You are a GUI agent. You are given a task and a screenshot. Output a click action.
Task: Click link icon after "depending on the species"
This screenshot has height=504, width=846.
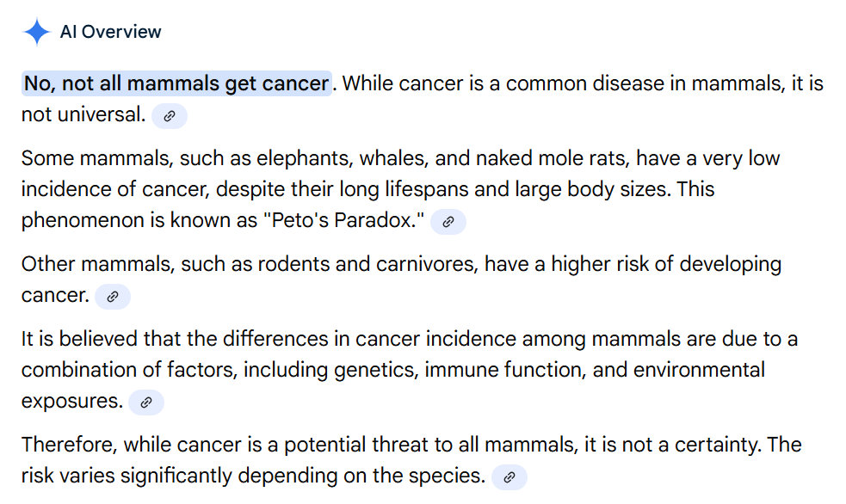pyautogui.click(x=509, y=477)
